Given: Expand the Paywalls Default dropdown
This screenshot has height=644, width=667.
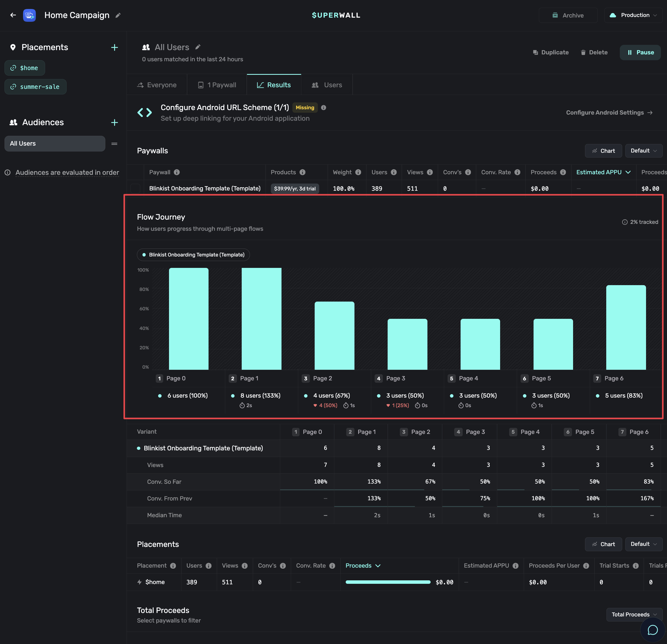Looking at the screenshot, I should [643, 151].
